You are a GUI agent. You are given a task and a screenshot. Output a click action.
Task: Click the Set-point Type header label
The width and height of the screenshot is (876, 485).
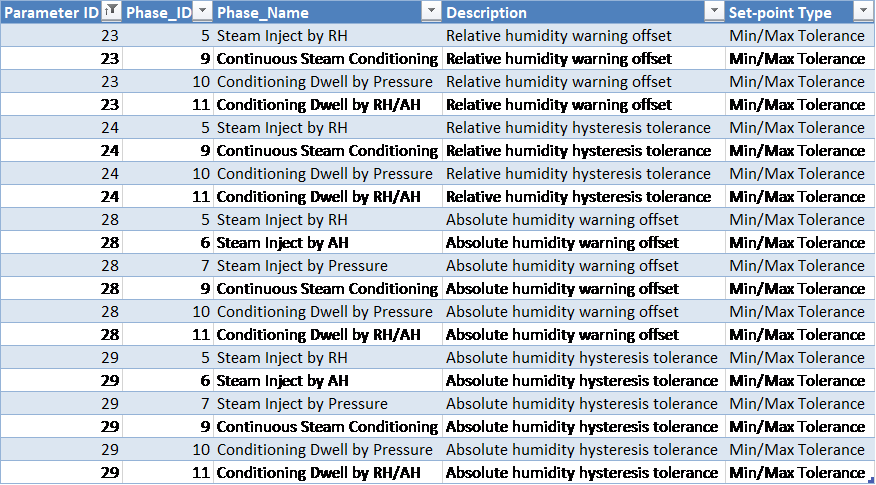pos(780,13)
